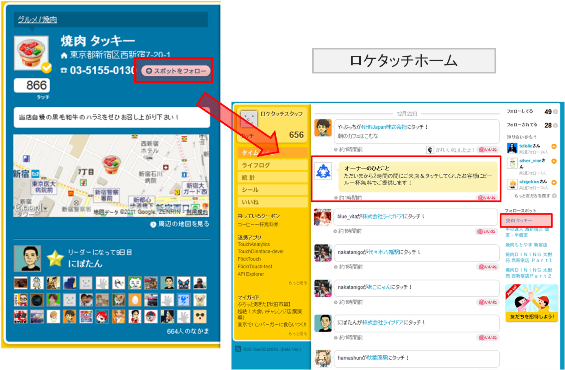Click the Google map of Nishi-Shinjuku
This screenshot has width=565, height=370.
pos(111,175)
